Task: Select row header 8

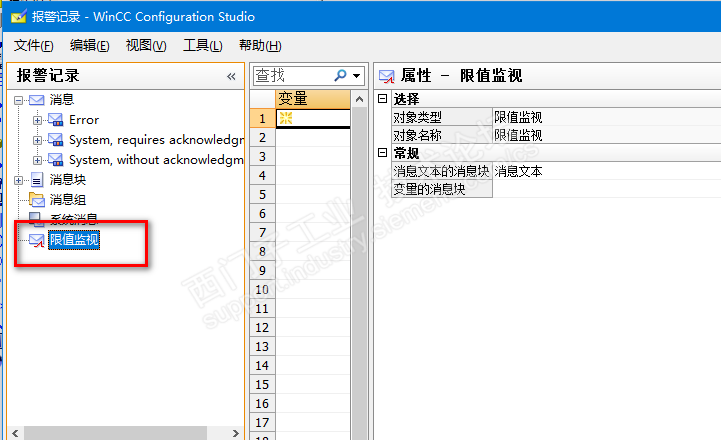Action: [x=263, y=251]
